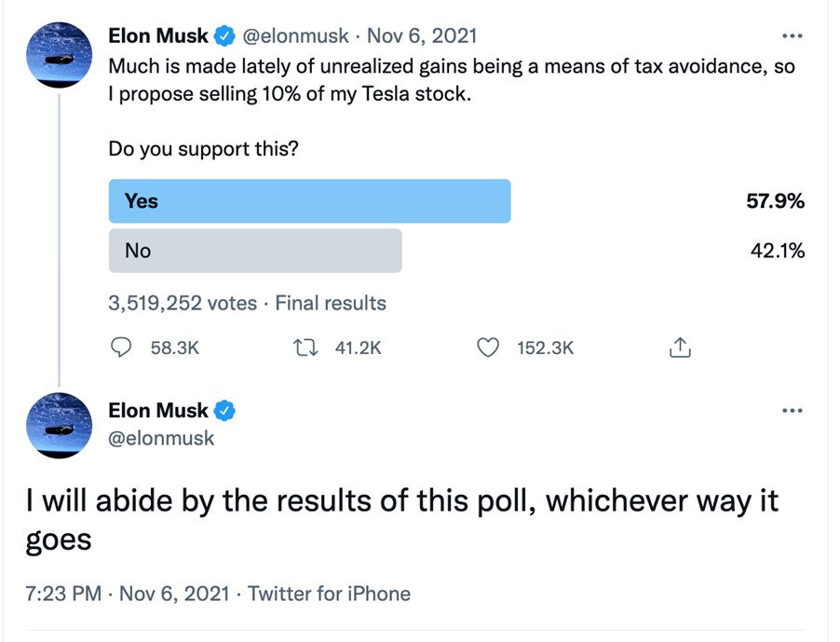
Task: Click the Nov 6, 2021 date link
Action: coord(422,36)
